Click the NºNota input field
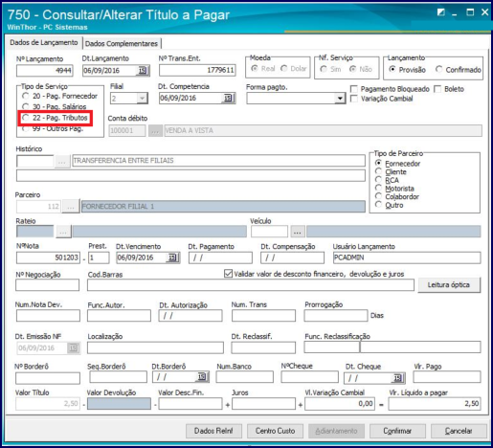Screen dimensions: 493x448 [x=48, y=258]
